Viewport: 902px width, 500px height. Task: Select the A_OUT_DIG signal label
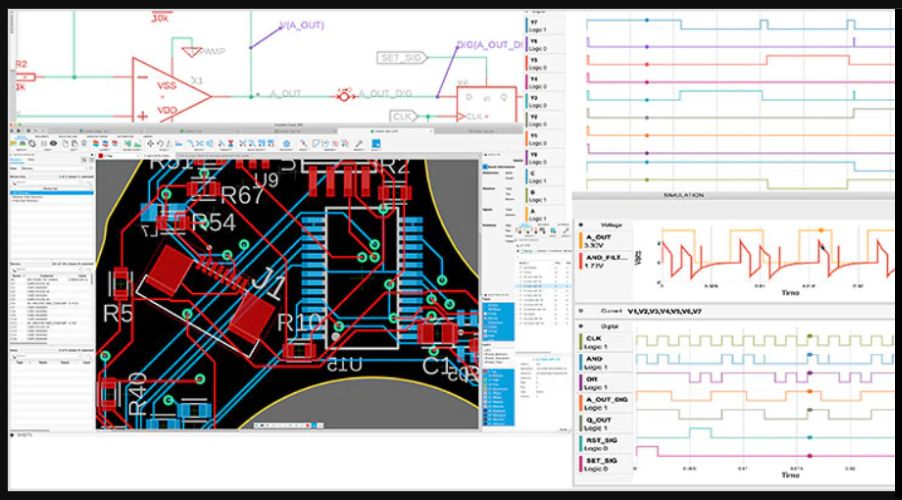(x=606, y=403)
